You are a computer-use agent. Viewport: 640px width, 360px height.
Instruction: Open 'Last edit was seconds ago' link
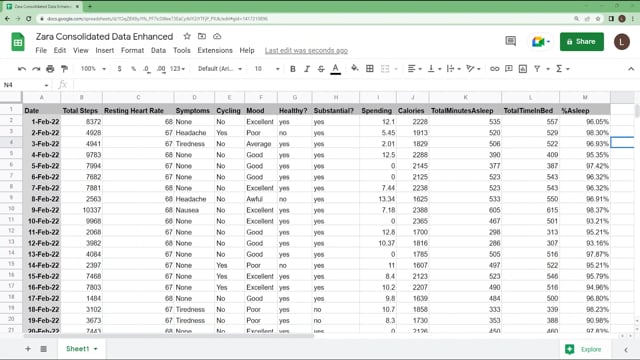point(306,51)
